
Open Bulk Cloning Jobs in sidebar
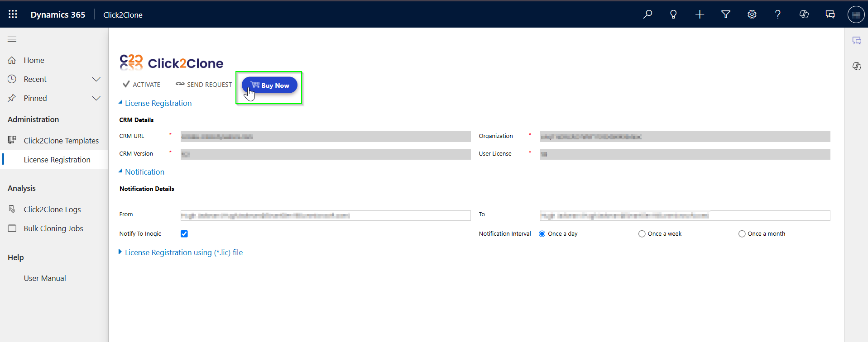(x=53, y=228)
